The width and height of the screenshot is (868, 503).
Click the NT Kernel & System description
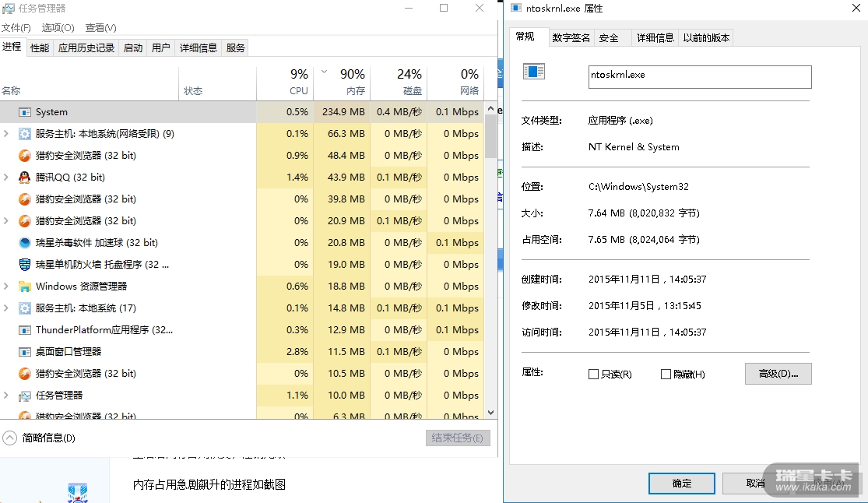click(634, 147)
